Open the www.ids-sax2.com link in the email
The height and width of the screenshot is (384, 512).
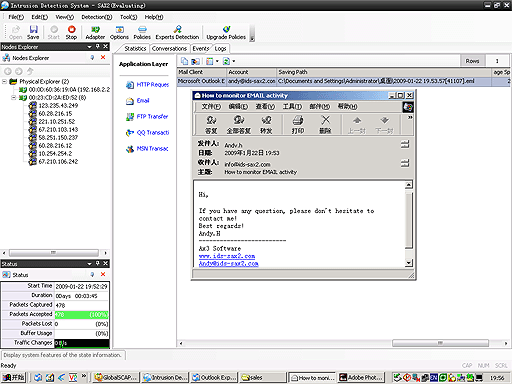(x=227, y=256)
